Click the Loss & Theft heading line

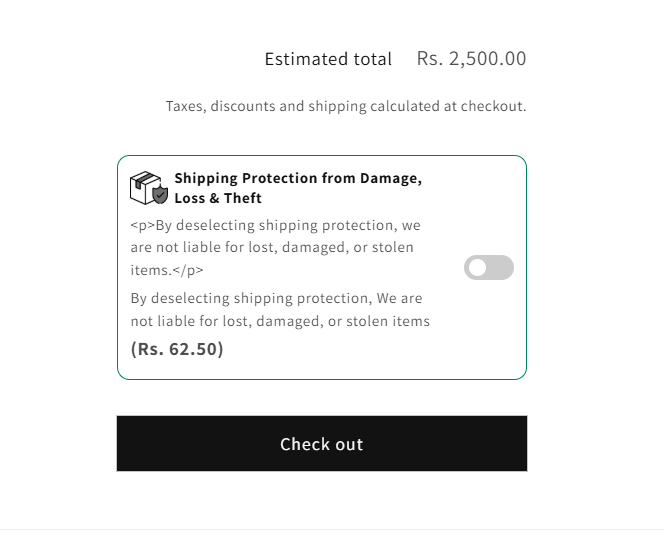coord(218,198)
